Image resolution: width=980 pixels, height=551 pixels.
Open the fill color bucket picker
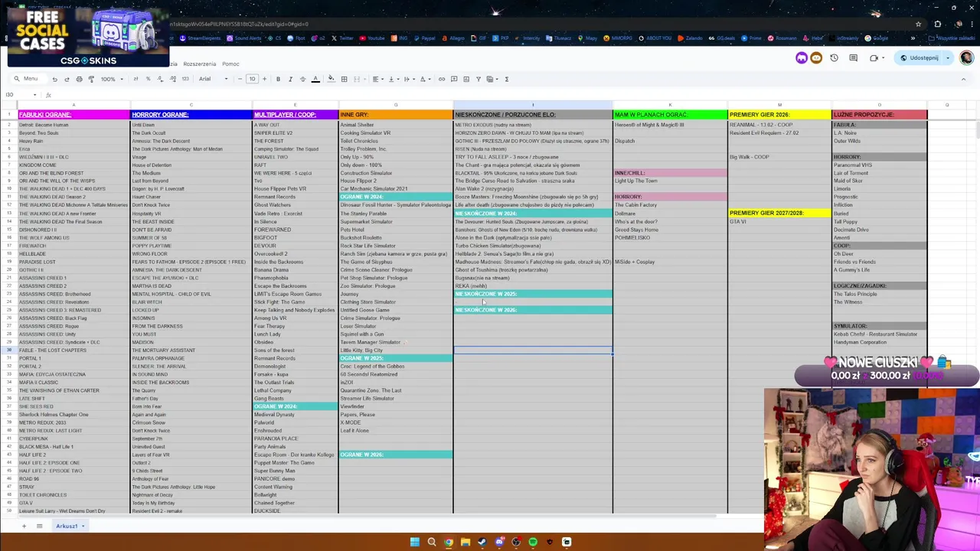(331, 79)
